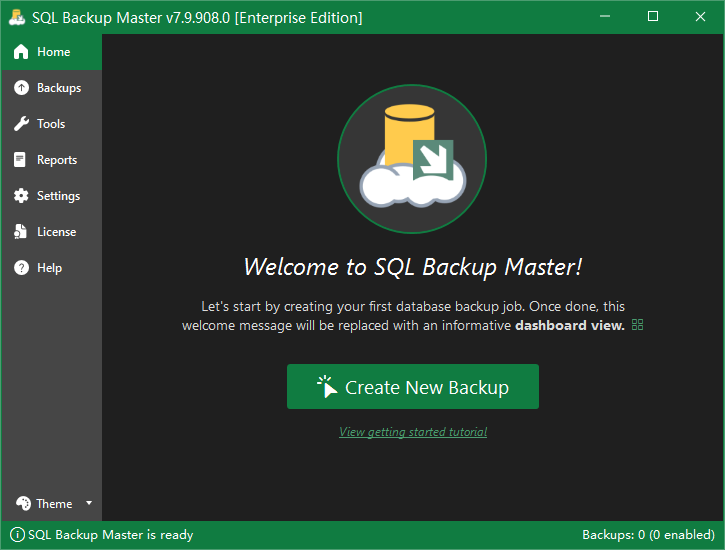Click the dashboard grid icon after 'dashboard view.'
The image size is (725, 550).
click(637, 325)
